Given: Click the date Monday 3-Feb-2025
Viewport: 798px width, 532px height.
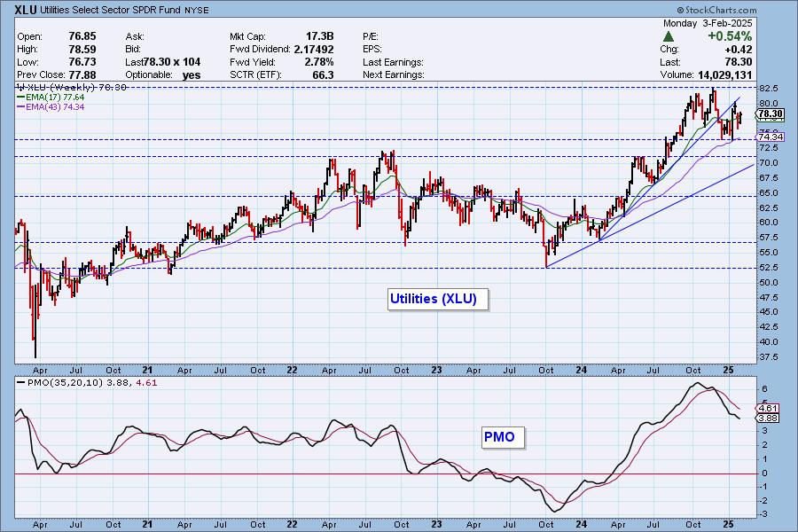Looking at the screenshot, I should (x=708, y=23).
